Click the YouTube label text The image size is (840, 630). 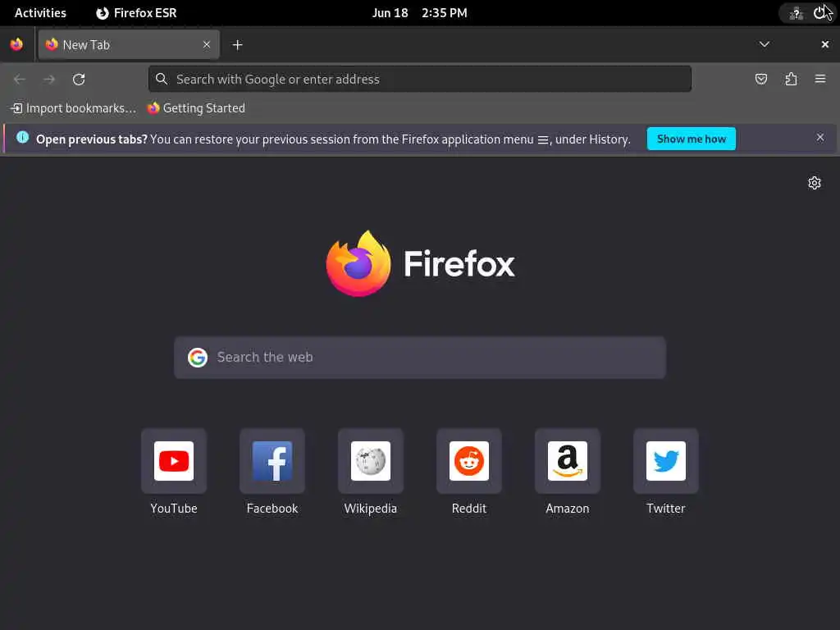174,509
